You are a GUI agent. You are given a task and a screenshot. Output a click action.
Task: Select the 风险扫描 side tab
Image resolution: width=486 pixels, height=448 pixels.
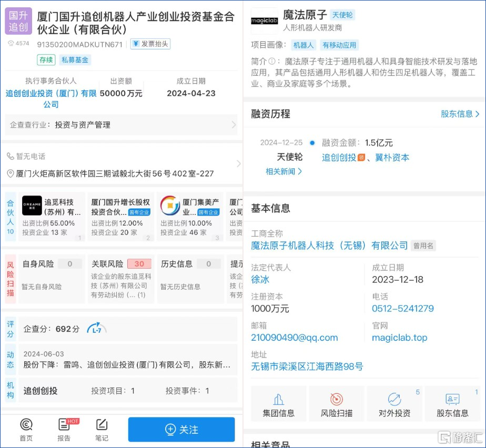(10, 279)
